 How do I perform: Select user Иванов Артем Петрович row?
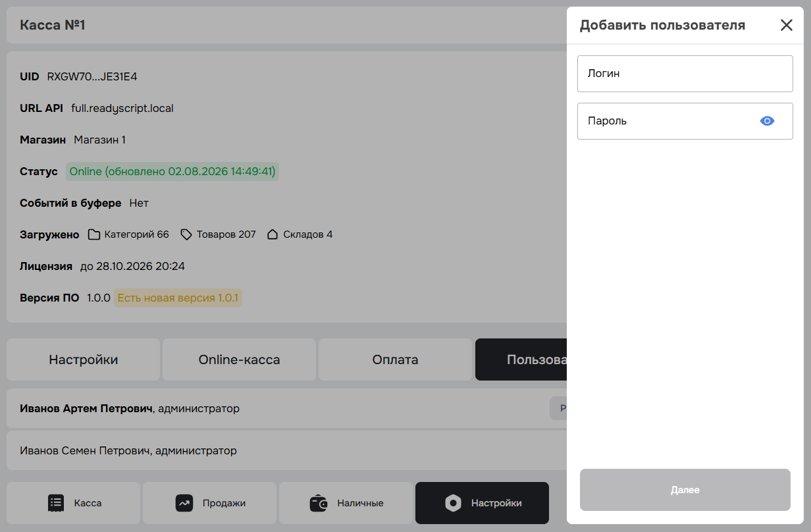tap(287, 408)
